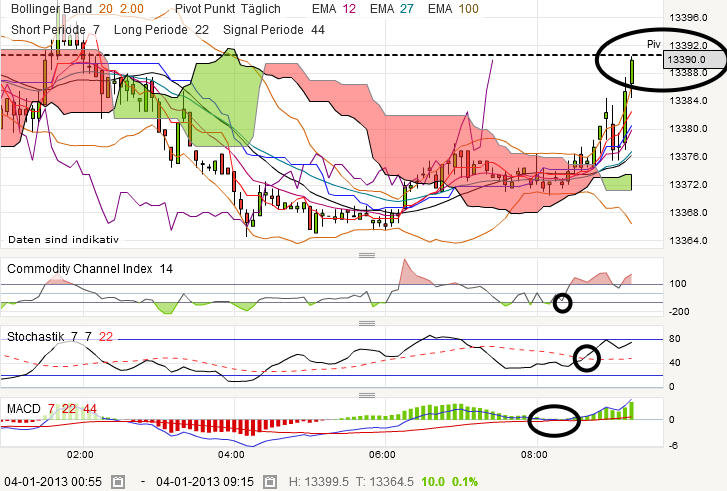727x491 pixels.
Task: Click the green change value 10.0
Action: 433,482
